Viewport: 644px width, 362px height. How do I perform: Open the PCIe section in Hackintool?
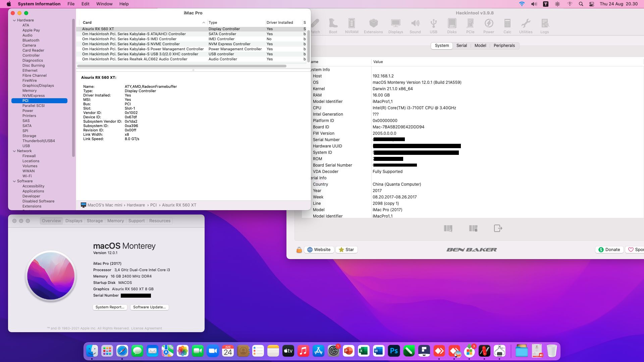click(x=470, y=26)
